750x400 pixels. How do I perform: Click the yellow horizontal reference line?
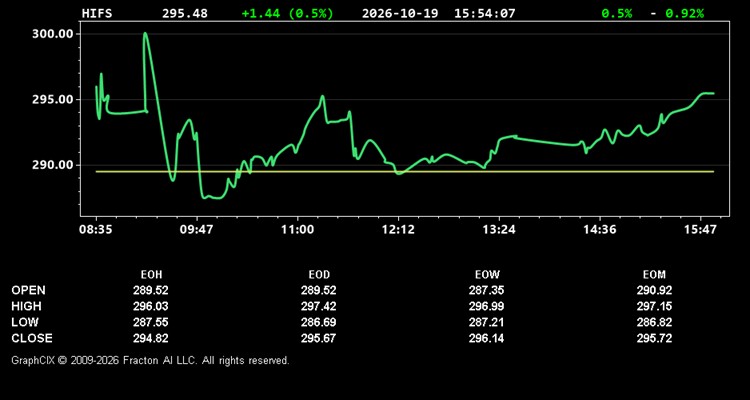click(x=405, y=171)
